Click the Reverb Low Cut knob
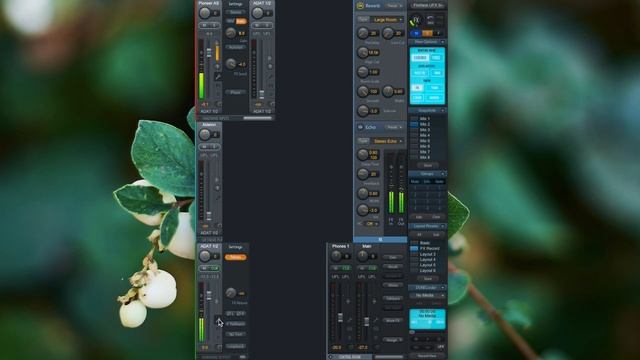This screenshot has height=360, width=640. 388,33
